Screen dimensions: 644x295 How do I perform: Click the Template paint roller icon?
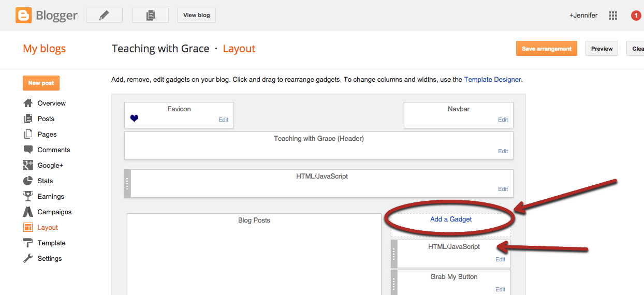point(28,243)
